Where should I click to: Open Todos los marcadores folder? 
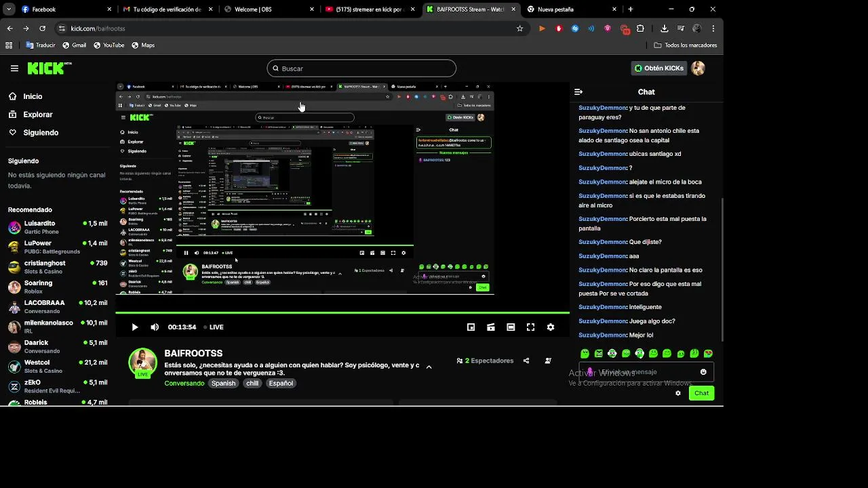(x=686, y=45)
